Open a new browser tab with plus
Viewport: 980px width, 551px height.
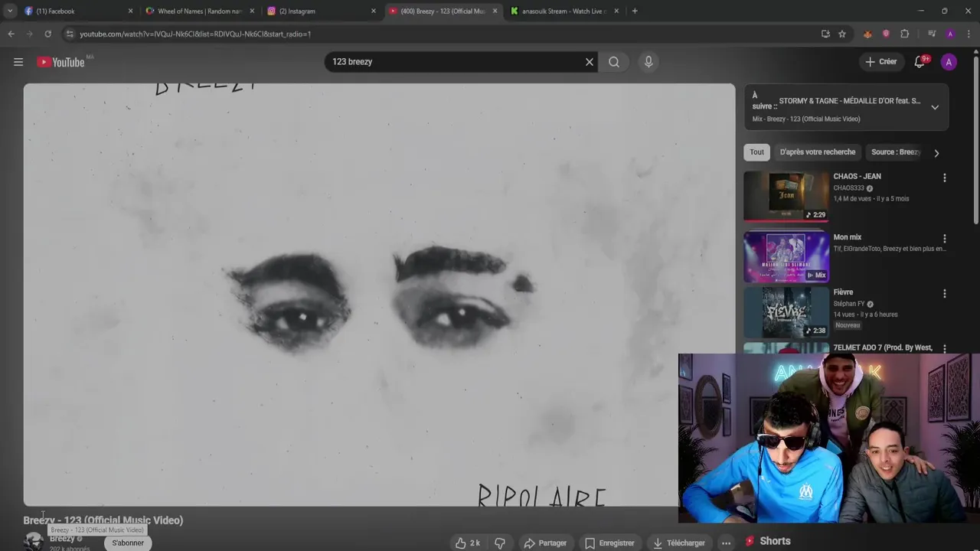635,11
